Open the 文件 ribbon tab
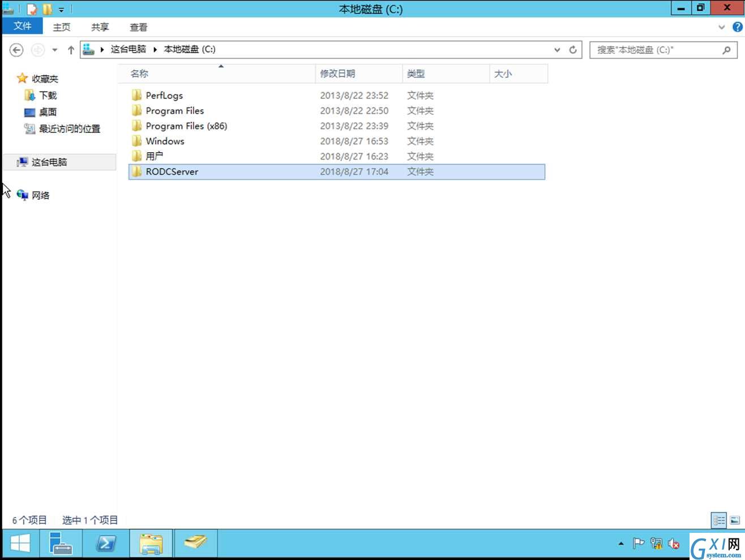Image resolution: width=745 pixels, height=560 pixels. pyautogui.click(x=22, y=26)
